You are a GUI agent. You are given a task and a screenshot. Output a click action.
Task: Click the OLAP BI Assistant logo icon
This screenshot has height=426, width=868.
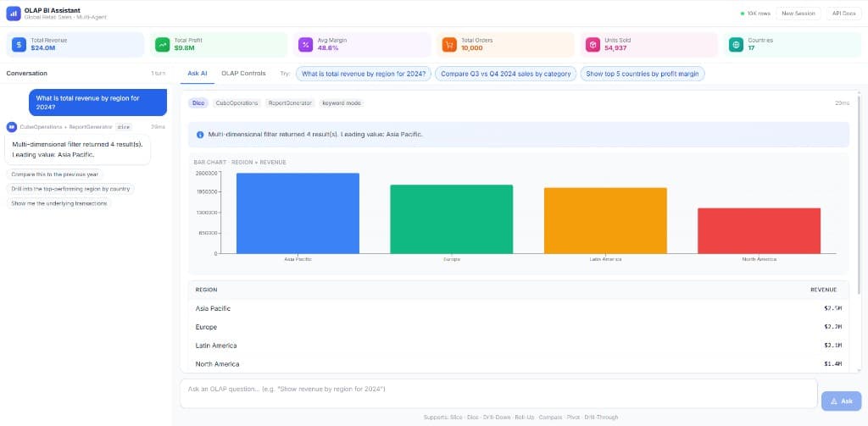point(14,14)
